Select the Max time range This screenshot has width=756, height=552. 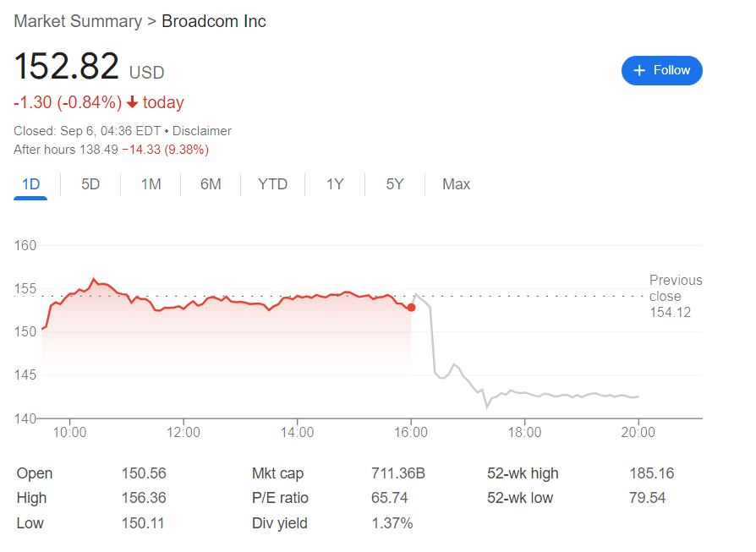pyautogui.click(x=456, y=184)
